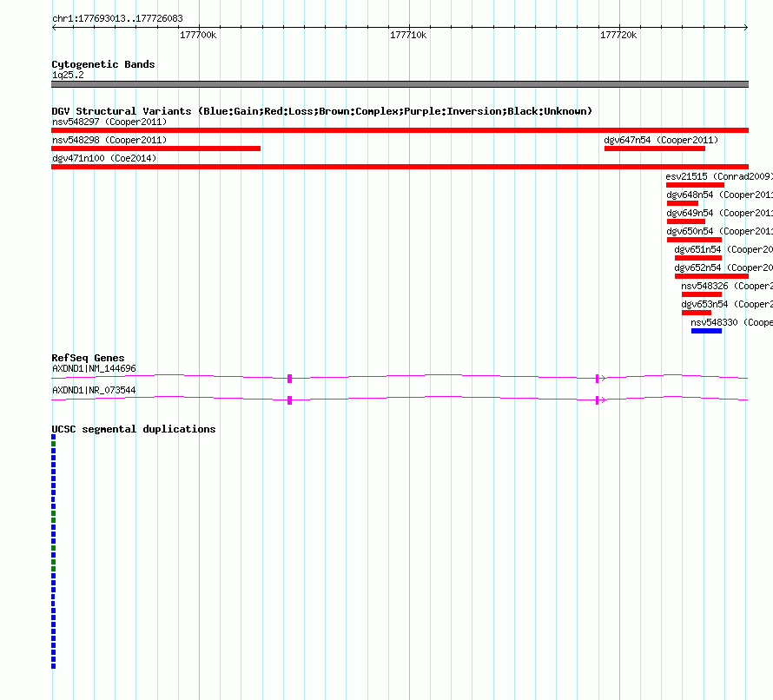773x700 pixels.
Task: Open variant nsv548326 label
Action: click(727, 286)
